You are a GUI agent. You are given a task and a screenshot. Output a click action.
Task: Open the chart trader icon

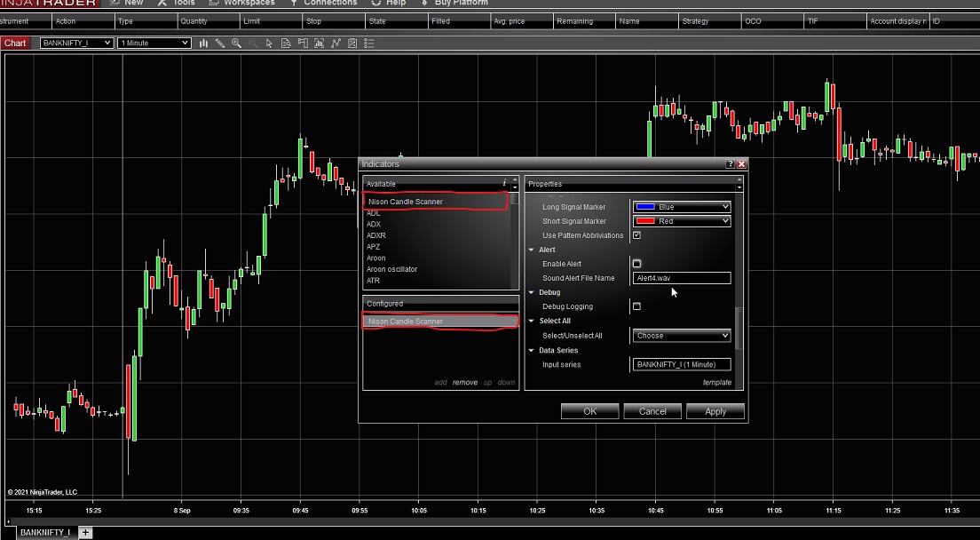coord(303,44)
